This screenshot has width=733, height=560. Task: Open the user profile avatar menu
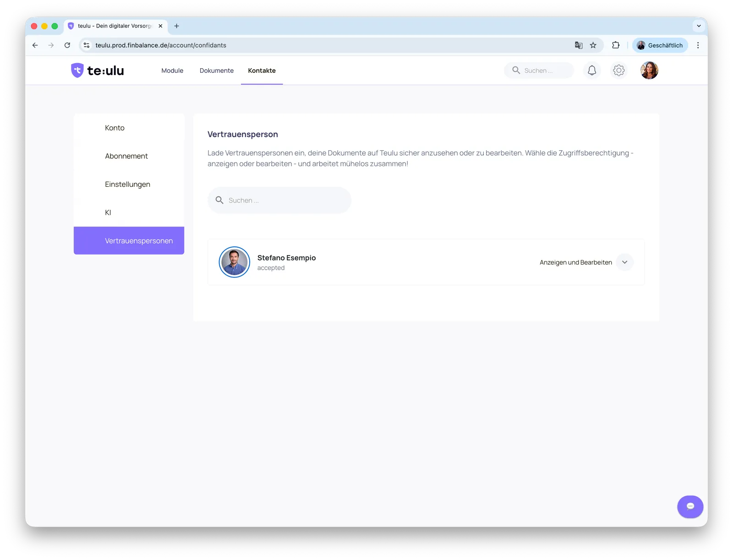[649, 71]
